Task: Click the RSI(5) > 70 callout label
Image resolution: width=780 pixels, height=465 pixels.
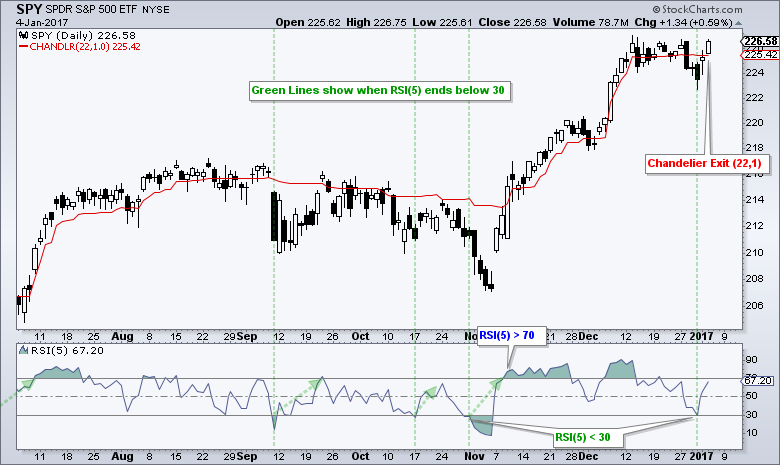Action: point(510,336)
